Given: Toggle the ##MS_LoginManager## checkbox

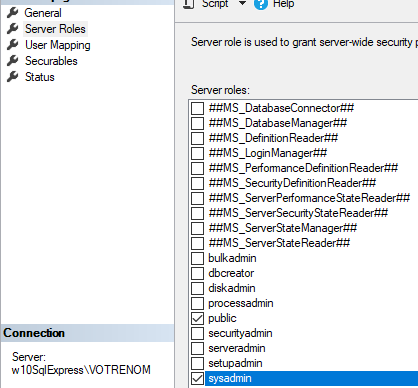Looking at the screenshot, I should 197,153.
